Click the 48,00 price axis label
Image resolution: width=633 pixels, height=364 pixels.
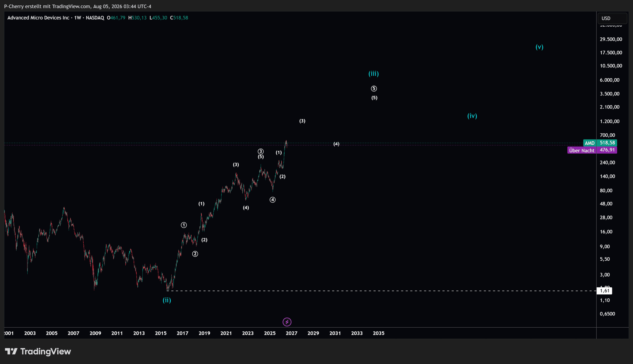(x=606, y=204)
